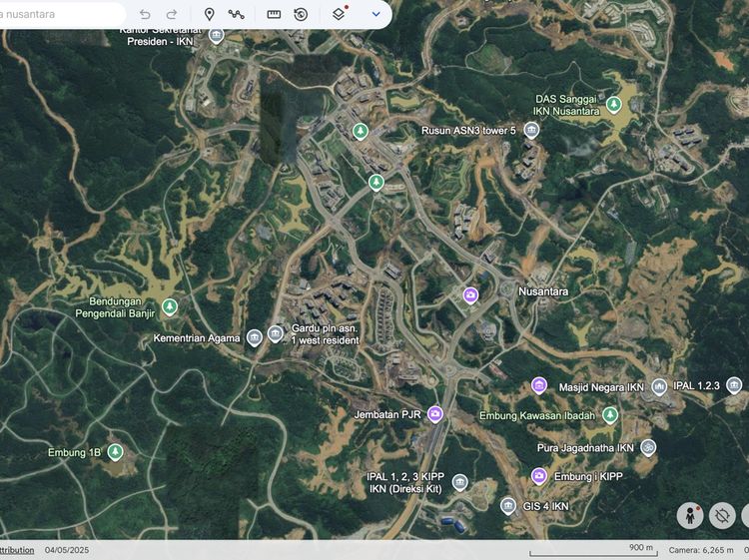The width and height of the screenshot is (749, 560).
Task: Open the Attribution link
Action: (x=16, y=550)
